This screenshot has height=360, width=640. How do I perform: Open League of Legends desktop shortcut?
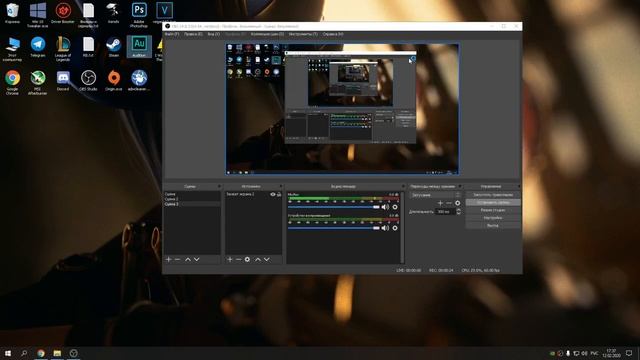click(63, 49)
